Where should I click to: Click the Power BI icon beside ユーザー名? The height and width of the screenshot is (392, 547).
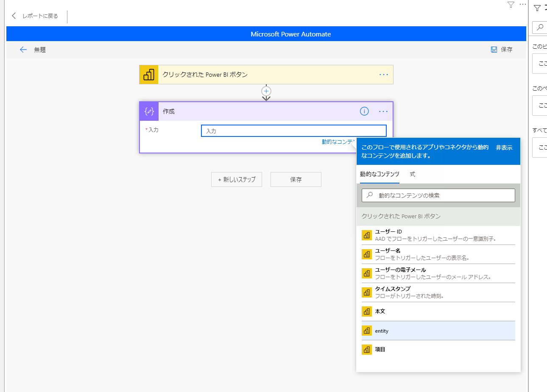click(367, 254)
